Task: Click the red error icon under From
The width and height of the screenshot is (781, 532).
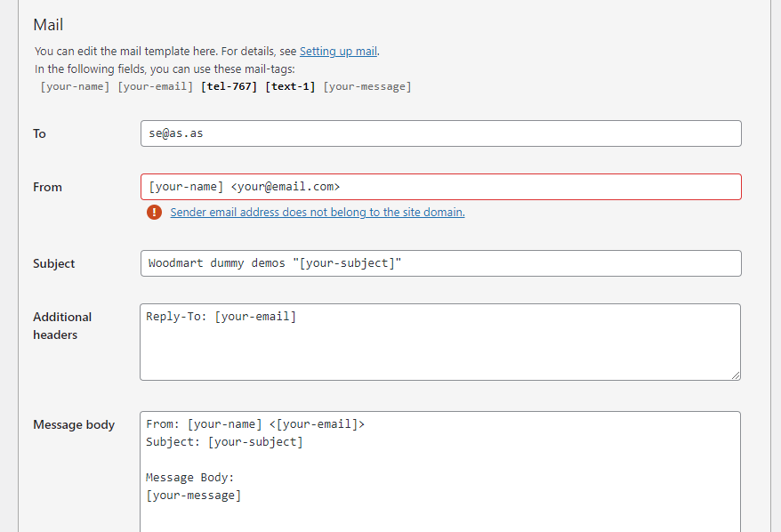Action: click(155, 212)
